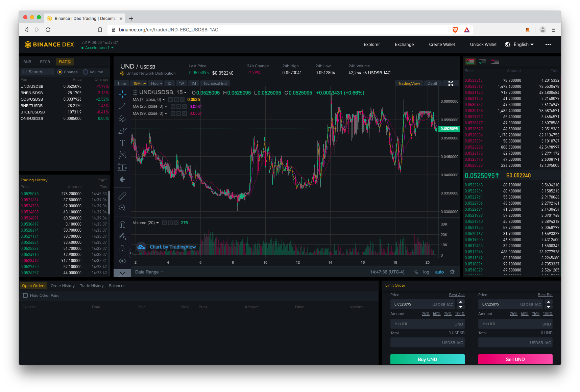This screenshot has width=580, height=392.
Task: Click Best Ask link in buy form
Action: pos(457,295)
